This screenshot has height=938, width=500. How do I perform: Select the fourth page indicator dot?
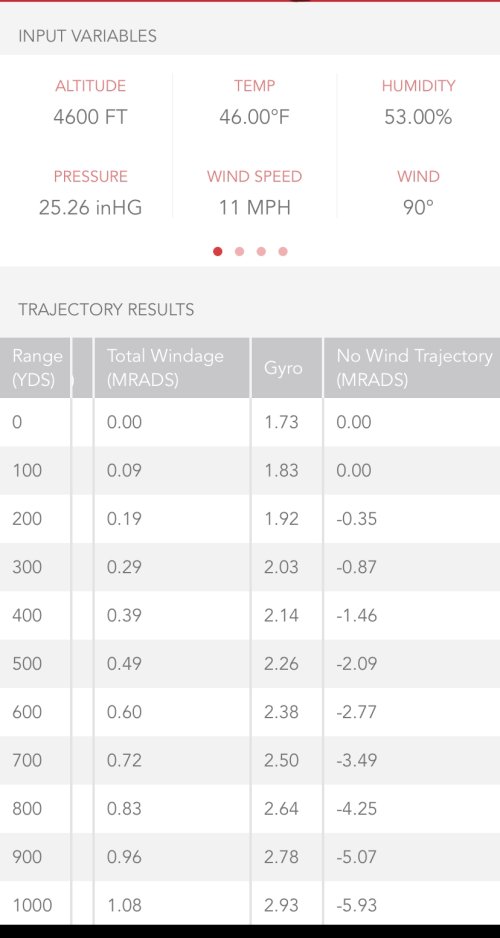point(283,251)
